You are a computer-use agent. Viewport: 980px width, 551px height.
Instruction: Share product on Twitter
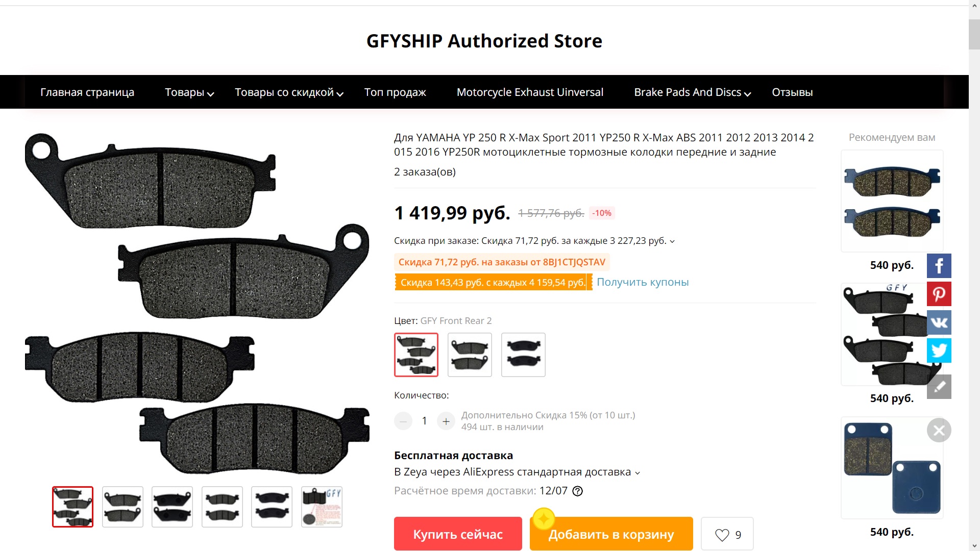click(x=939, y=350)
